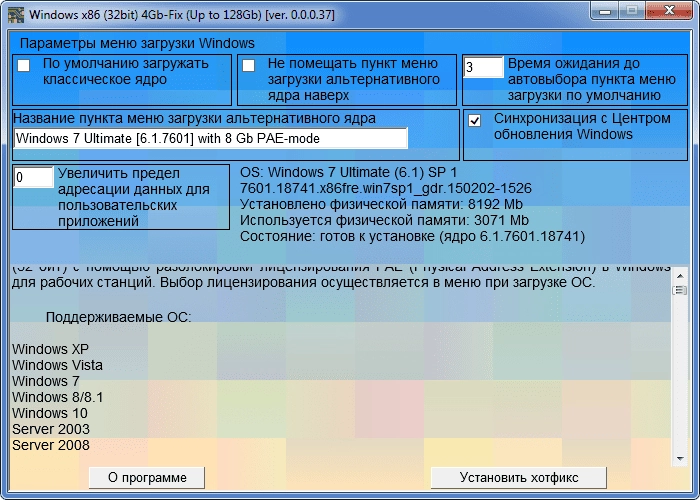Click 'Windows Vista' in supported OS list
The height and width of the screenshot is (500, 700).
pyautogui.click(x=57, y=365)
